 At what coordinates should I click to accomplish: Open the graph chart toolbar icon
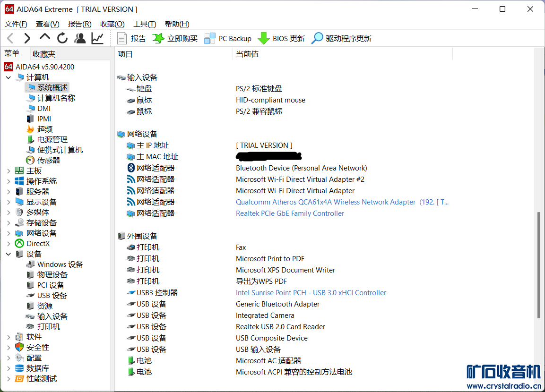97,38
